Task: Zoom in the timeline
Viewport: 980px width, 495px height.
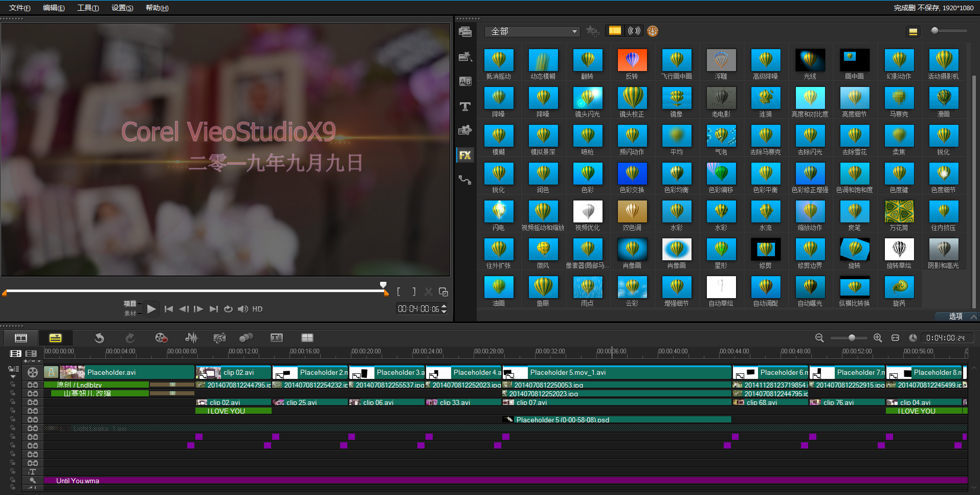Action: tap(878, 338)
